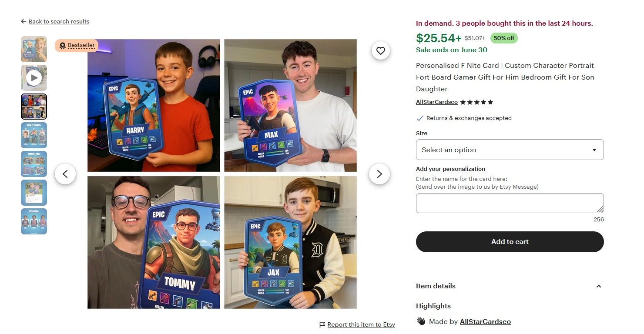Viewport: 644px width, 334px height.
Task: Select the How It Works thumbnail
Action: 34,135
